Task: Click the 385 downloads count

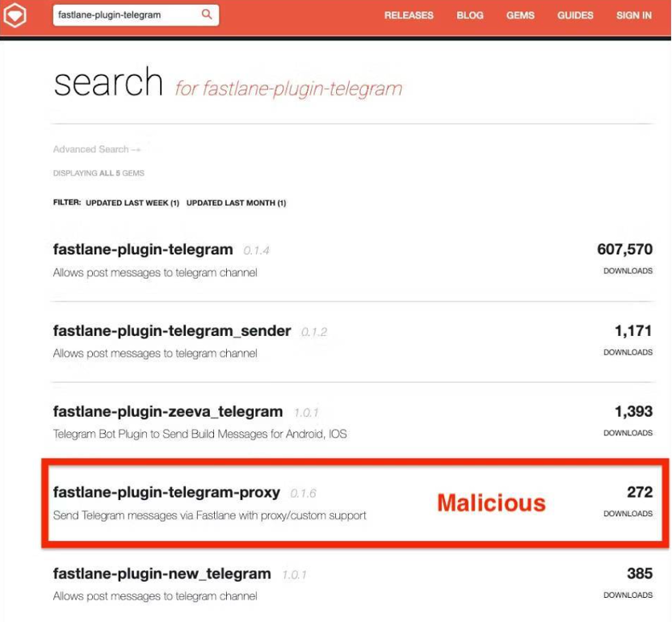Action: [640, 574]
